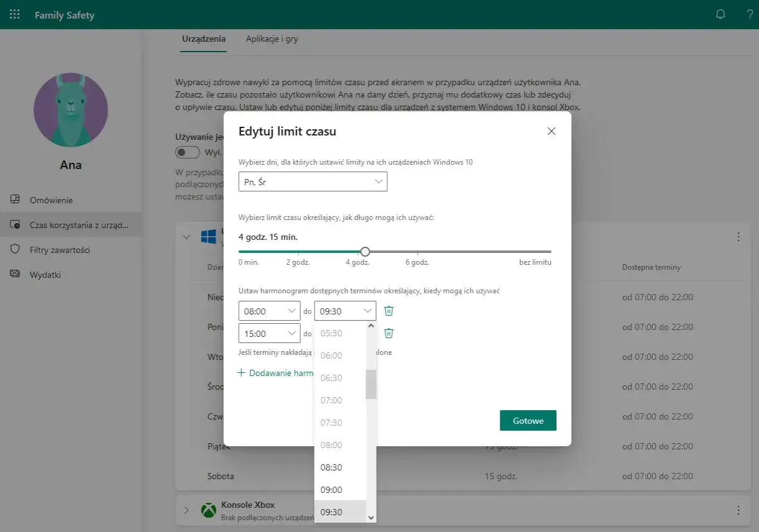This screenshot has width=759, height=532.
Task: Open the notifications bell
Action: click(x=721, y=15)
